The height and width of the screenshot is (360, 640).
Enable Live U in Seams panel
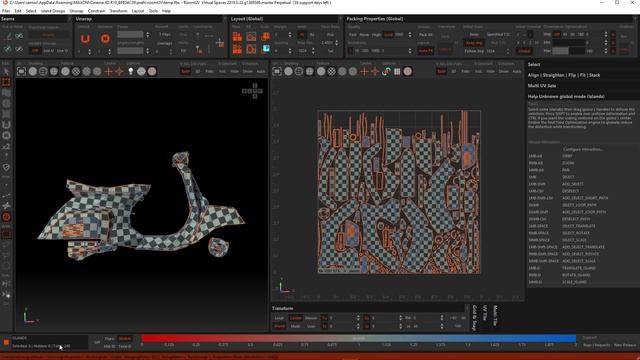49,51
